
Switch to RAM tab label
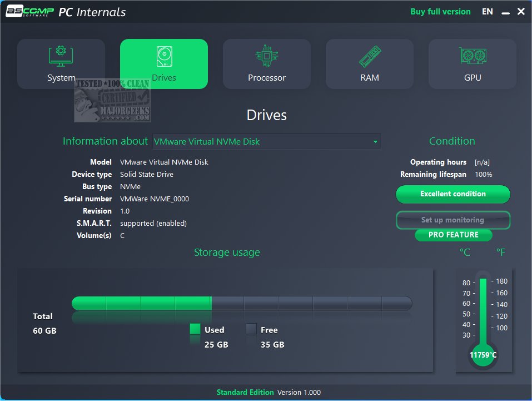pyautogui.click(x=370, y=78)
